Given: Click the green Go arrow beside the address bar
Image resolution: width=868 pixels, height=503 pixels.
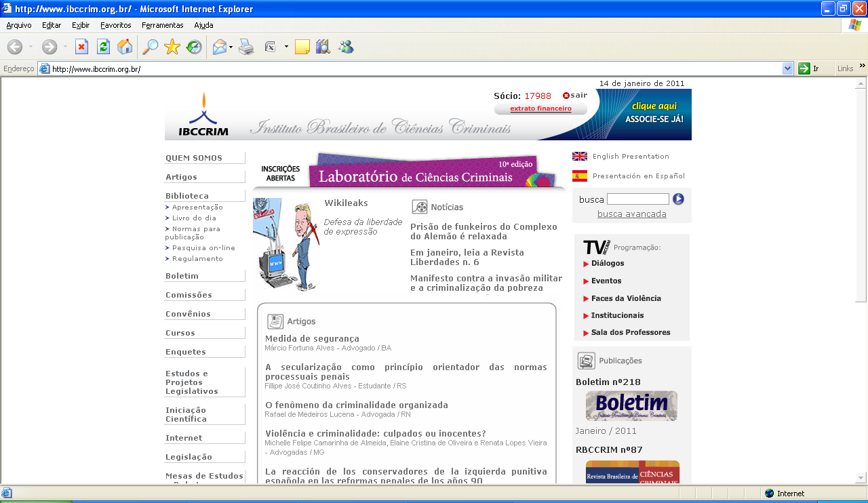Looking at the screenshot, I should (804, 68).
